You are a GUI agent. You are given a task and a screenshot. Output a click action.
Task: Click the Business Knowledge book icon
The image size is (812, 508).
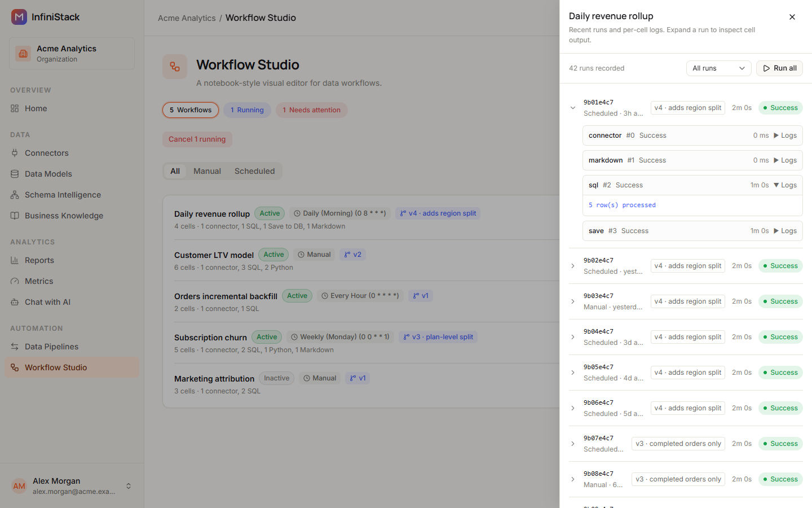[15, 216]
